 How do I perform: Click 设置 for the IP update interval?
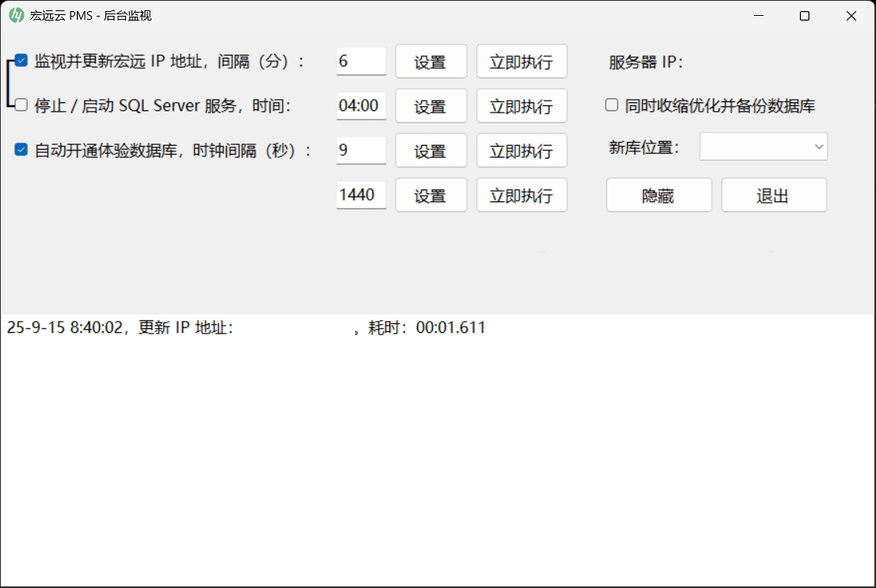pyautogui.click(x=430, y=62)
